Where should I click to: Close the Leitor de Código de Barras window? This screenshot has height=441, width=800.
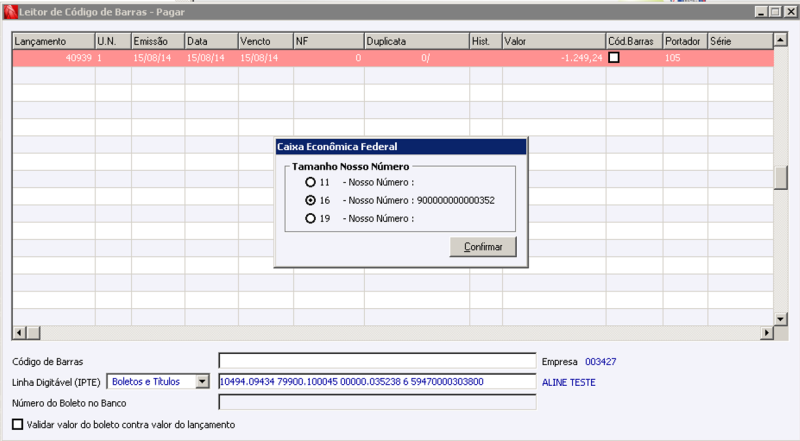tap(790, 12)
